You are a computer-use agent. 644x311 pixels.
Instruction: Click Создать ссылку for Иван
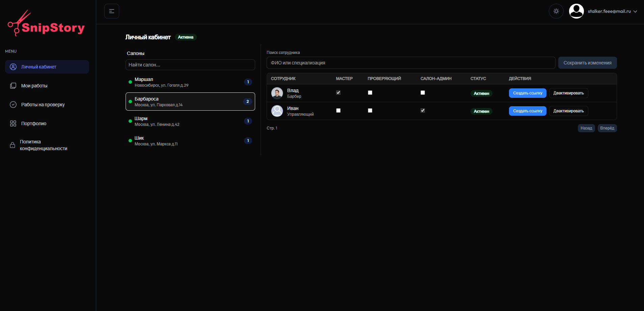tap(528, 111)
